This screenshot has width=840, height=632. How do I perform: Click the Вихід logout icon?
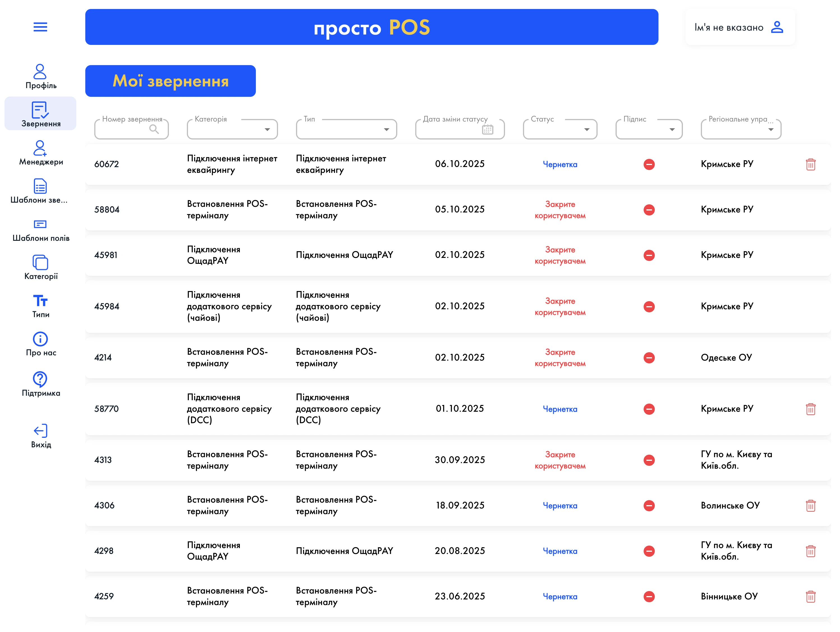[40, 431]
